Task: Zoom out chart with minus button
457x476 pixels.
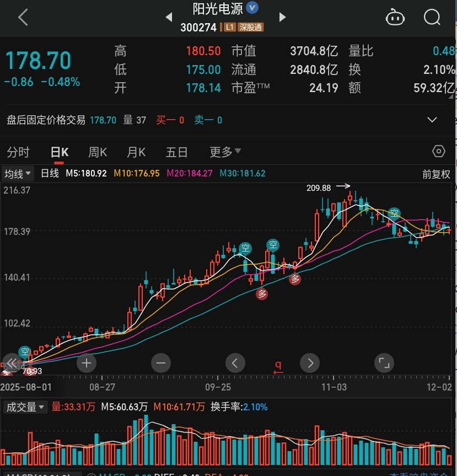Action: 161,363
